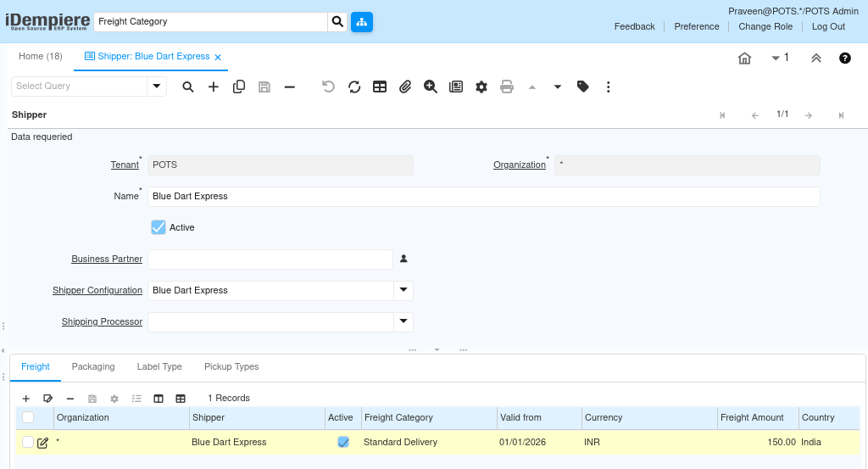Click into the Business Partner field
This screenshot has height=469, width=868.
pos(270,260)
